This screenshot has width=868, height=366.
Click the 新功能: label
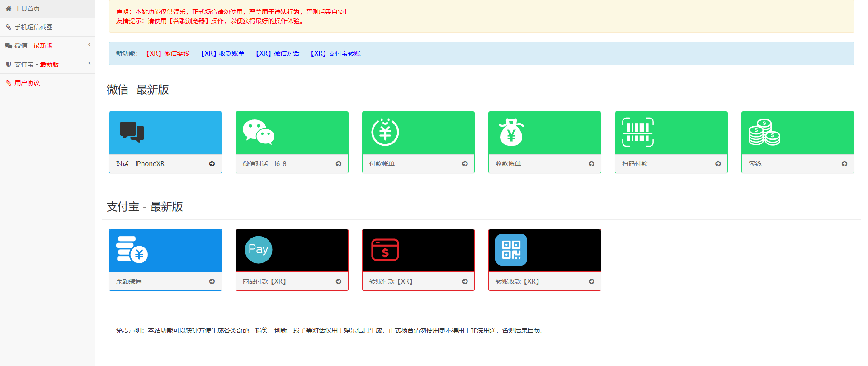click(x=127, y=53)
